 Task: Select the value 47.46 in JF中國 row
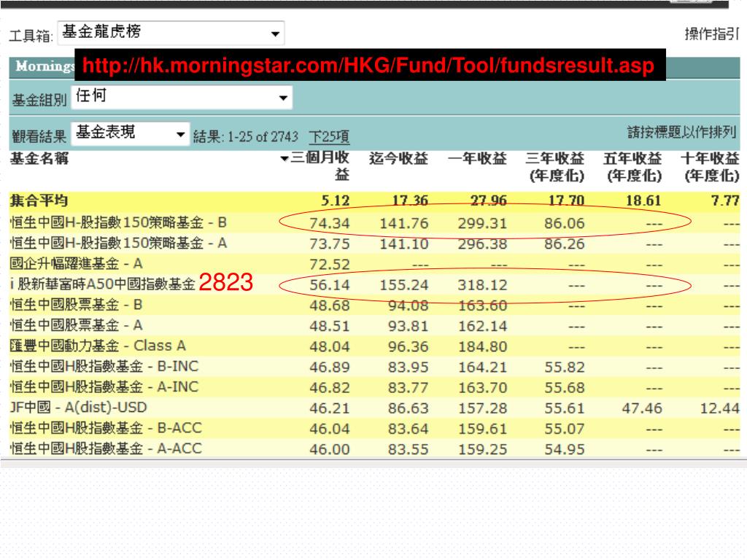coord(642,408)
